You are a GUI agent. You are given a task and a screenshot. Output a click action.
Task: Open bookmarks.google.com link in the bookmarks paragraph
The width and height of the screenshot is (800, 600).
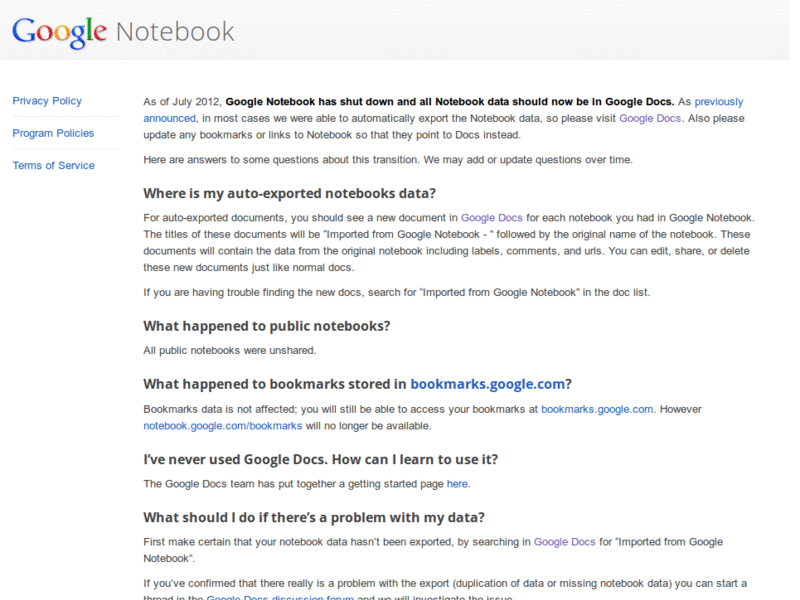pos(597,409)
